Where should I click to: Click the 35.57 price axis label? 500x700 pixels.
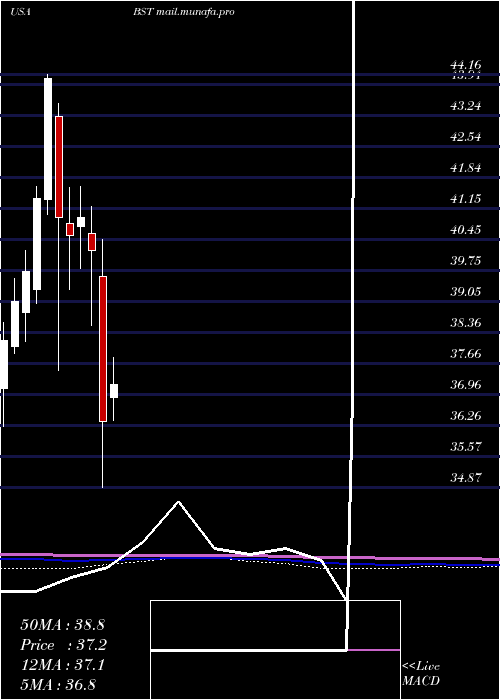tap(466, 447)
